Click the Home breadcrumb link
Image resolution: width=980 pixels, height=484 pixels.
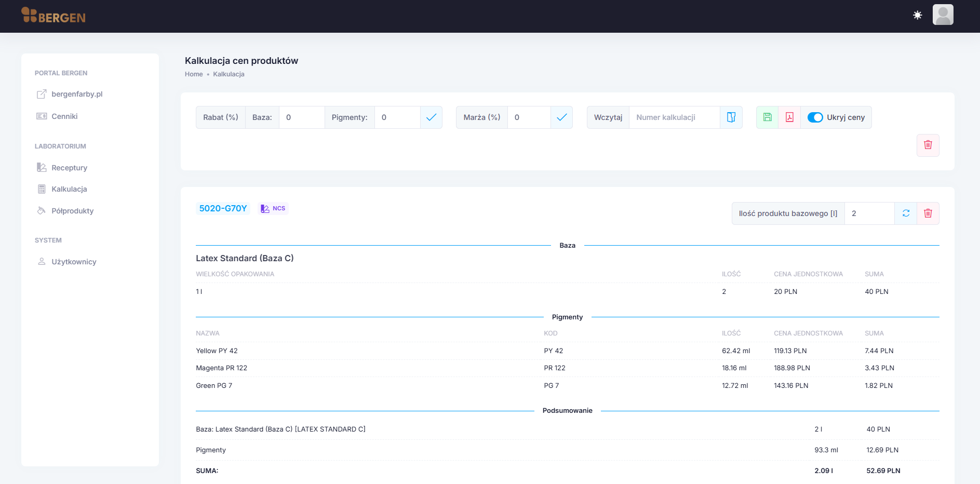coord(194,74)
